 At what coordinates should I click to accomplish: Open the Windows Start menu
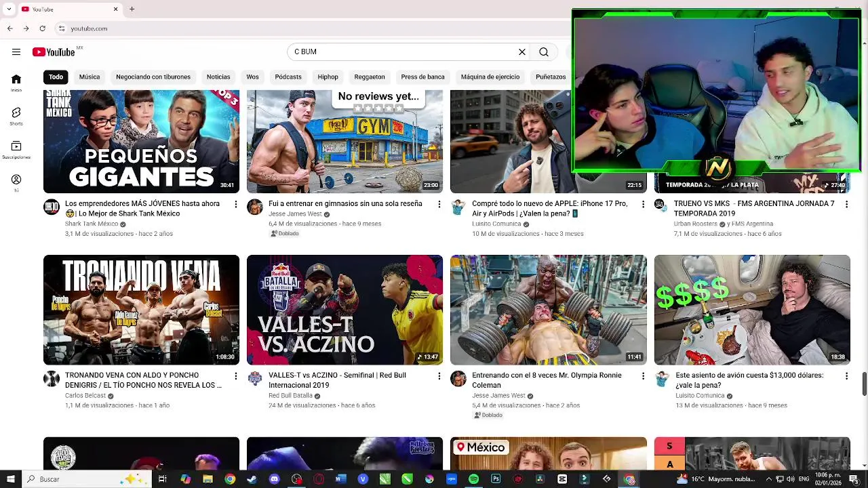(x=10, y=479)
